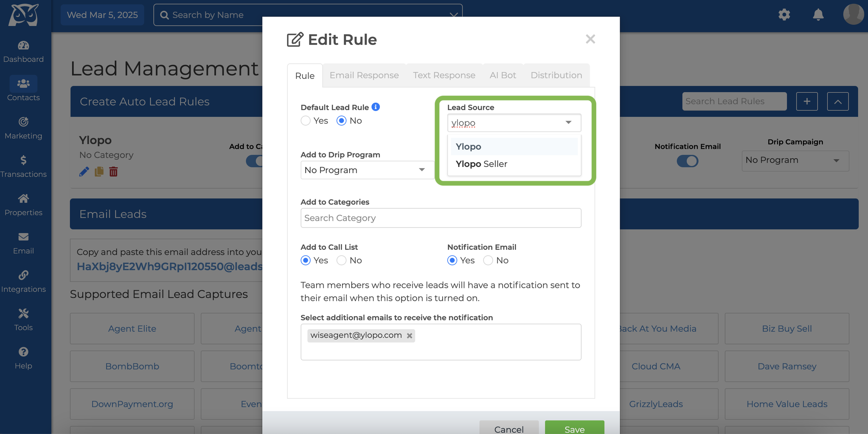Open notifications bell icon
This screenshot has width=868, height=434.
[818, 15]
